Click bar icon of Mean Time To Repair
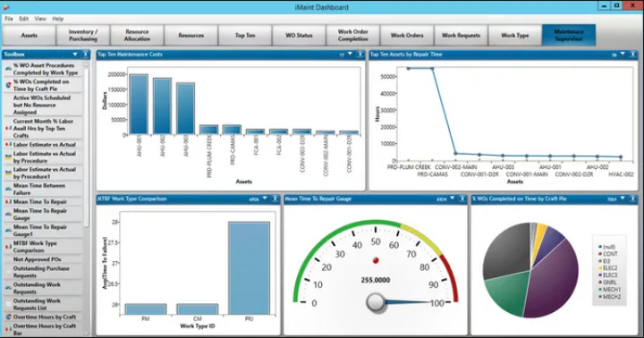Viewport: 644px width, 338px height. click(8, 202)
